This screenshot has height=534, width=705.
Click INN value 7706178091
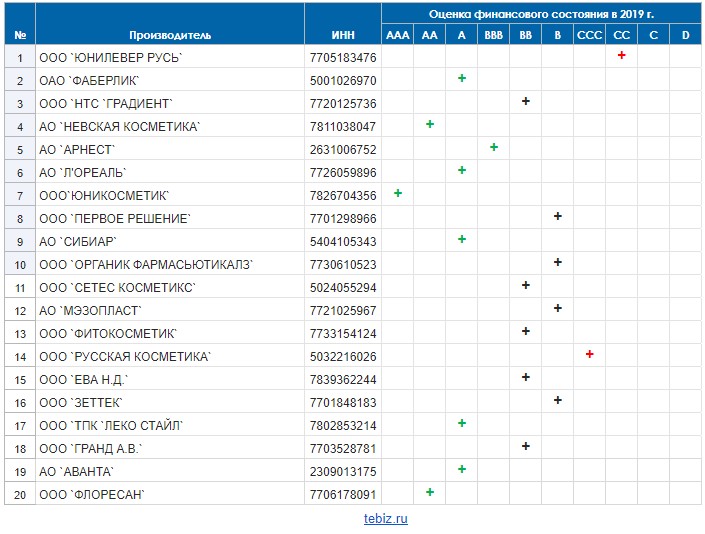click(x=343, y=494)
